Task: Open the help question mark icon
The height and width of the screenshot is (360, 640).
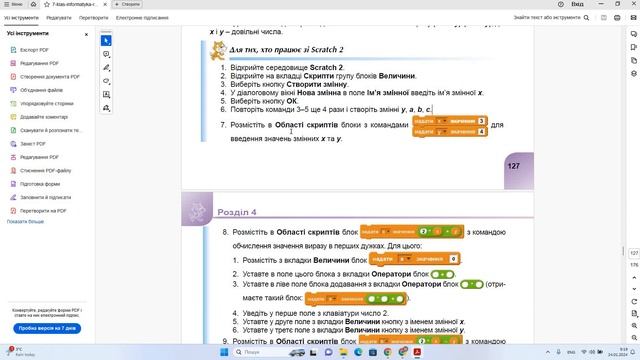Action: pos(561,4)
